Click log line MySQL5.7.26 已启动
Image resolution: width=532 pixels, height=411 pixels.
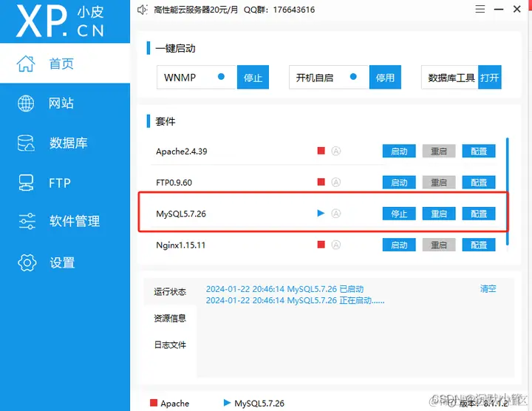pos(284,289)
